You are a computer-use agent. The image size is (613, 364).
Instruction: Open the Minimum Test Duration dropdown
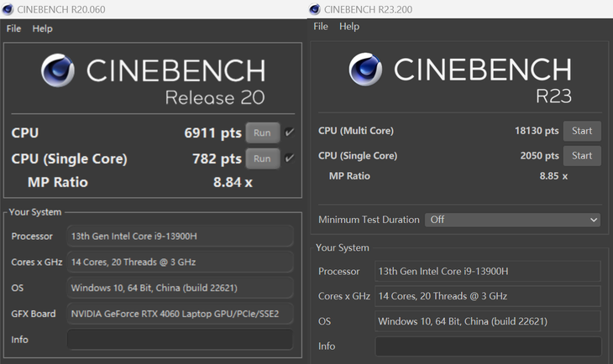(512, 220)
